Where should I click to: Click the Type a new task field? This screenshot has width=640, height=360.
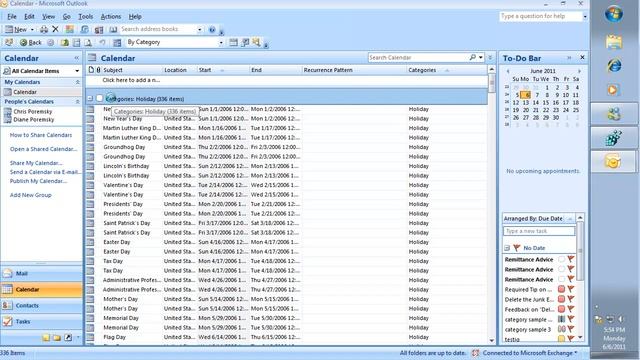click(x=539, y=231)
